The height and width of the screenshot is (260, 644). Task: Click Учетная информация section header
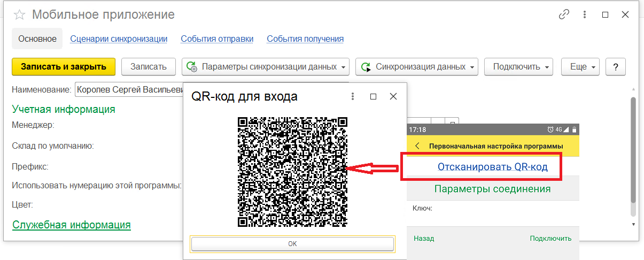tap(64, 109)
